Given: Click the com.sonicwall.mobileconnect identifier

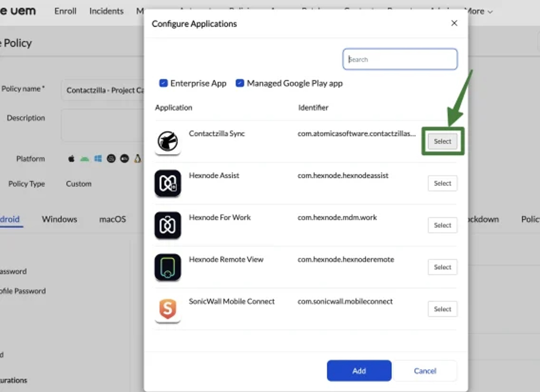Looking at the screenshot, I should 345,301.
